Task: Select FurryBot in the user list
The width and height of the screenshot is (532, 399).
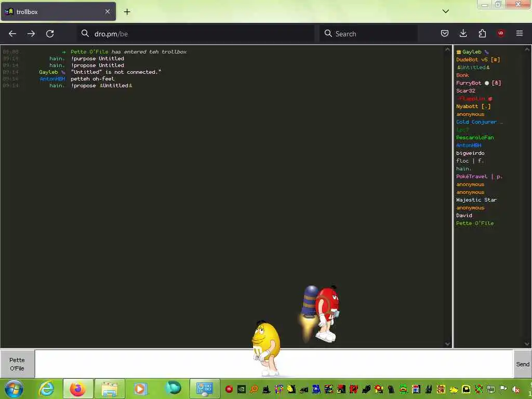Action: [x=478, y=83]
